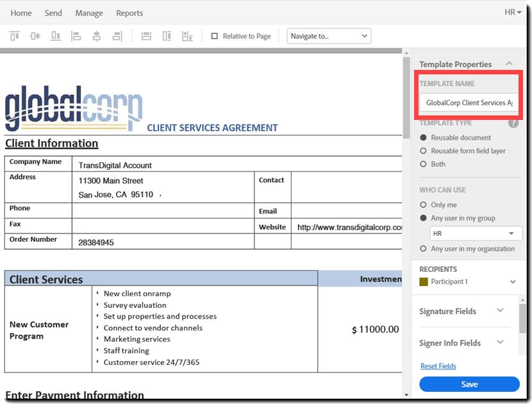Click the Template Type help question icon

click(x=513, y=123)
